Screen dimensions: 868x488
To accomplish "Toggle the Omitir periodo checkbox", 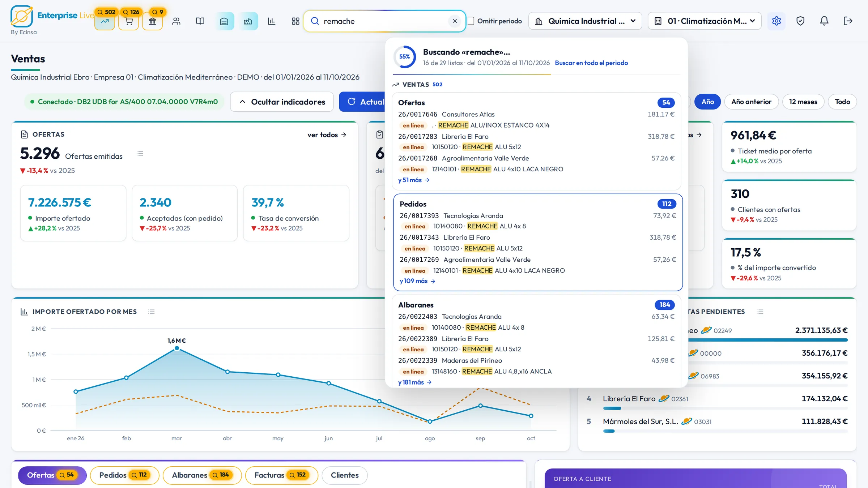I will point(471,21).
